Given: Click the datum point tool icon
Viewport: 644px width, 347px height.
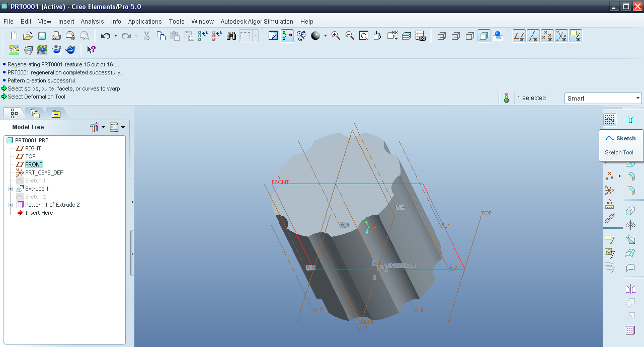Looking at the screenshot, I should tap(610, 176).
